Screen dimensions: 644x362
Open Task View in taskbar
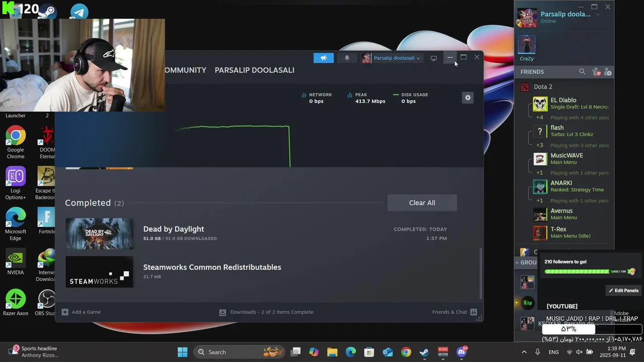296,352
